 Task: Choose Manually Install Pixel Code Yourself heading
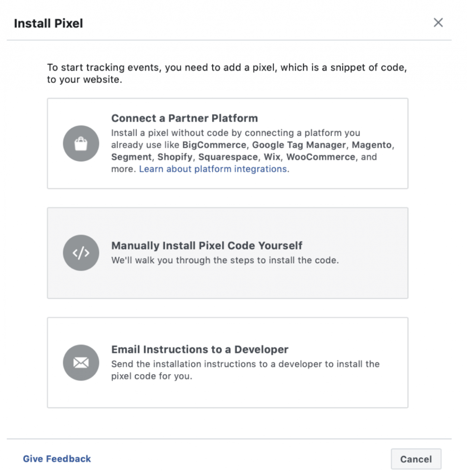207,245
